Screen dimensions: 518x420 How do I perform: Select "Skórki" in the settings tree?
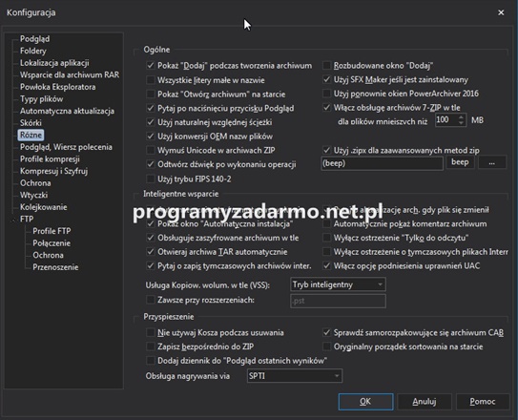(31, 123)
